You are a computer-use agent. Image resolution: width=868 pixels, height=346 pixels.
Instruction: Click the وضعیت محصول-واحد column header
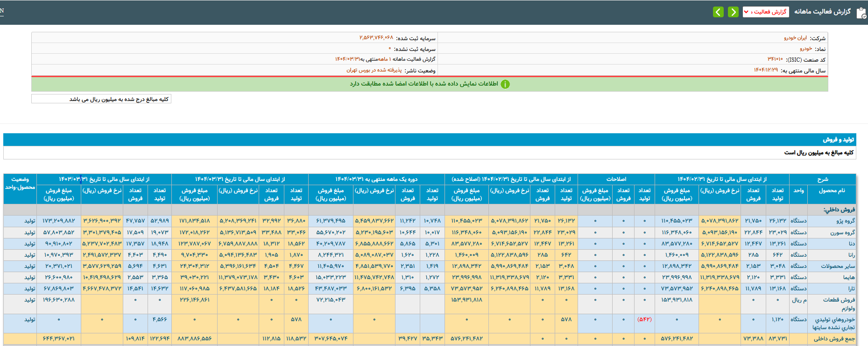tap(20, 183)
